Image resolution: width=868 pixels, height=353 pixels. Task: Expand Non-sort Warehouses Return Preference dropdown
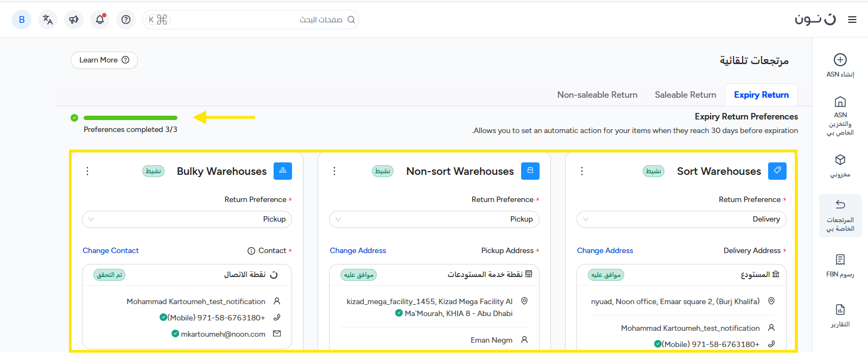coord(434,219)
